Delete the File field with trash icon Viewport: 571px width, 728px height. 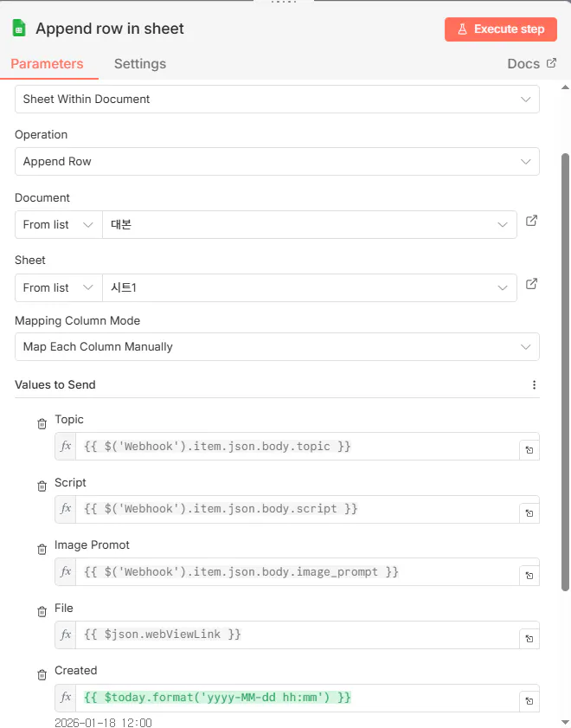pos(42,612)
